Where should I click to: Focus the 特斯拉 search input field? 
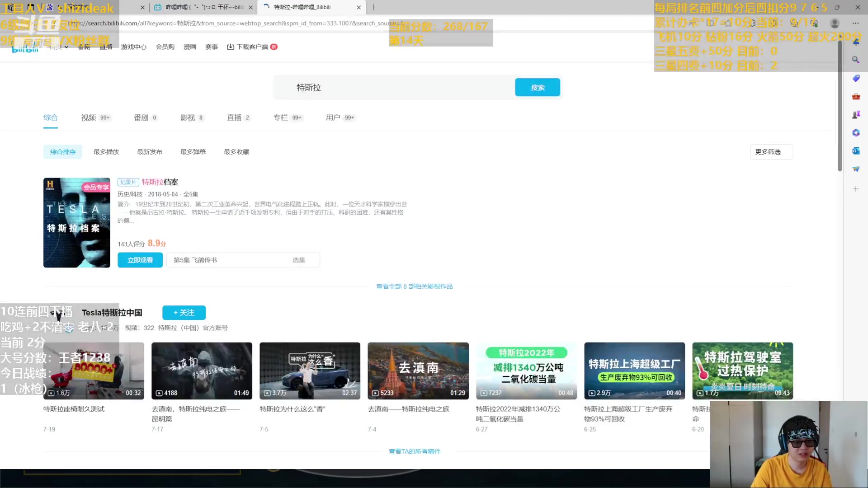coord(393,87)
